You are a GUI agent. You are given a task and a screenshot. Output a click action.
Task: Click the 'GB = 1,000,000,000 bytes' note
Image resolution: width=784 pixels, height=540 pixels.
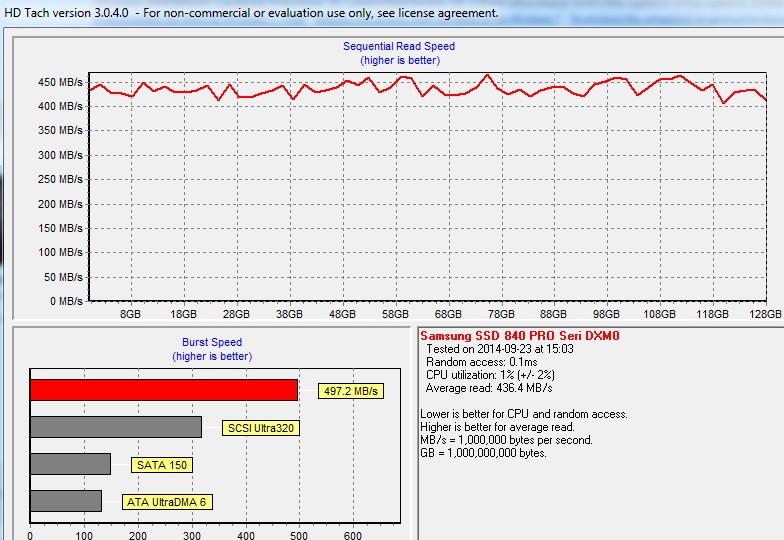pyautogui.click(x=484, y=453)
